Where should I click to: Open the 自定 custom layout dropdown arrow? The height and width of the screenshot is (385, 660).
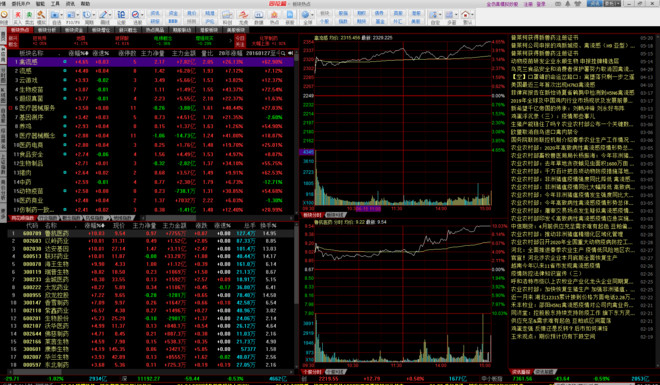[440, 15]
